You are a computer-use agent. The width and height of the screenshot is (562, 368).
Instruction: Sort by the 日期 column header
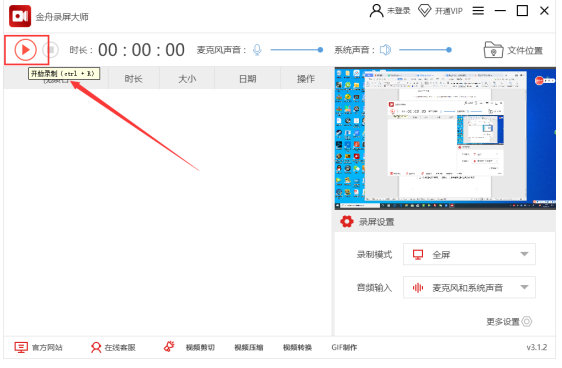248,78
